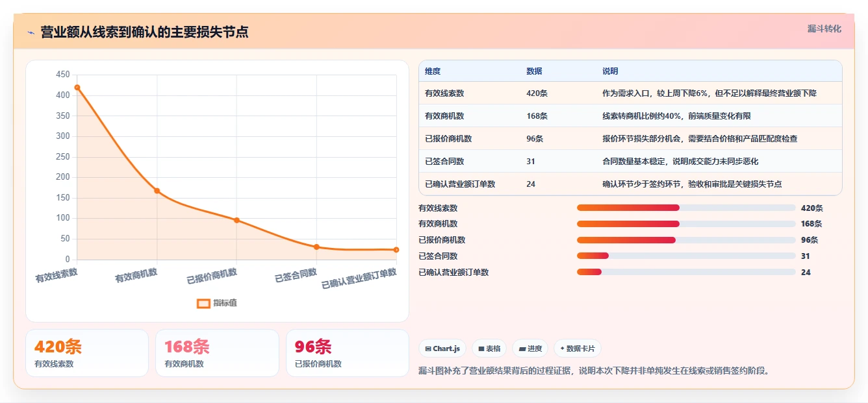The height and width of the screenshot is (403, 868).
Task: Click the 168条 value in the table
Action: [x=537, y=116]
